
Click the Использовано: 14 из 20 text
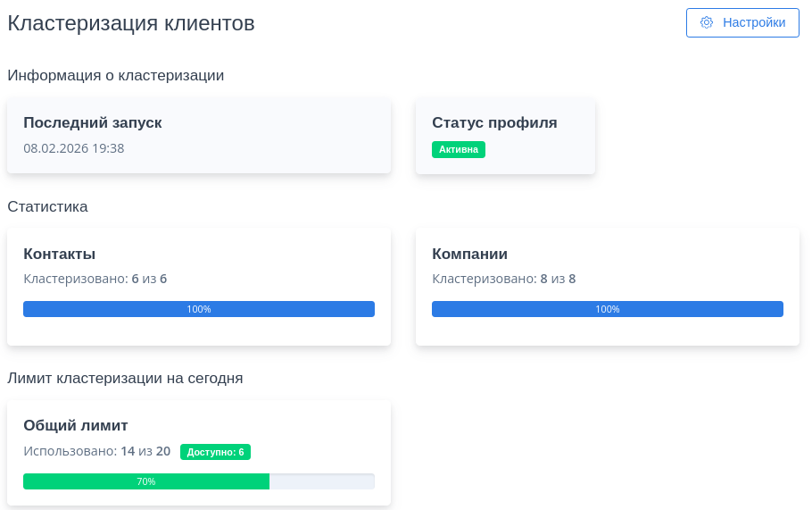[x=96, y=451]
